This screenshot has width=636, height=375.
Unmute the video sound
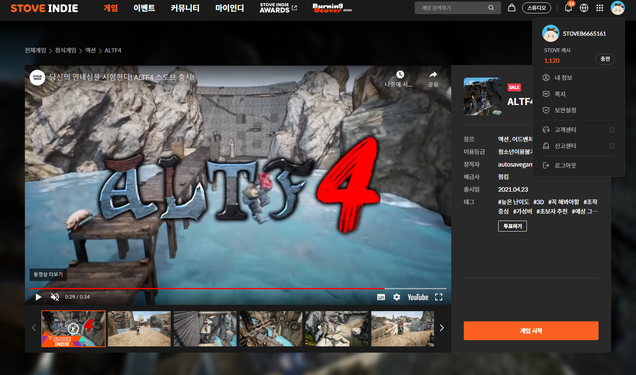pyautogui.click(x=55, y=297)
